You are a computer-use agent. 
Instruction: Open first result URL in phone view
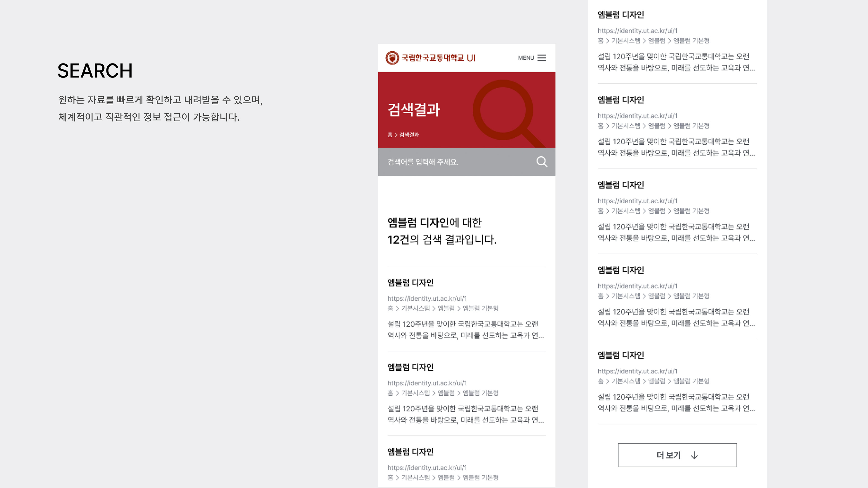pyautogui.click(x=427, y=298)
